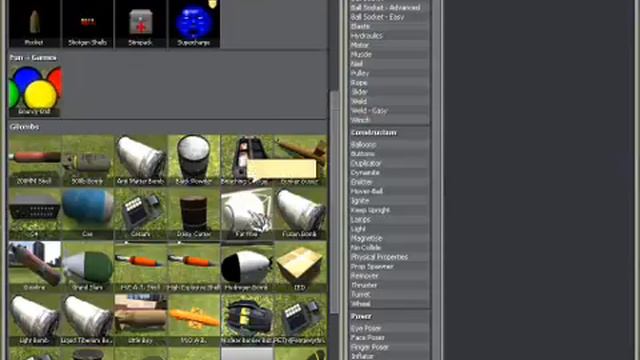Select the No-Collide tool
This screenshot has height=360, width=640.
[x=390, y=248]
